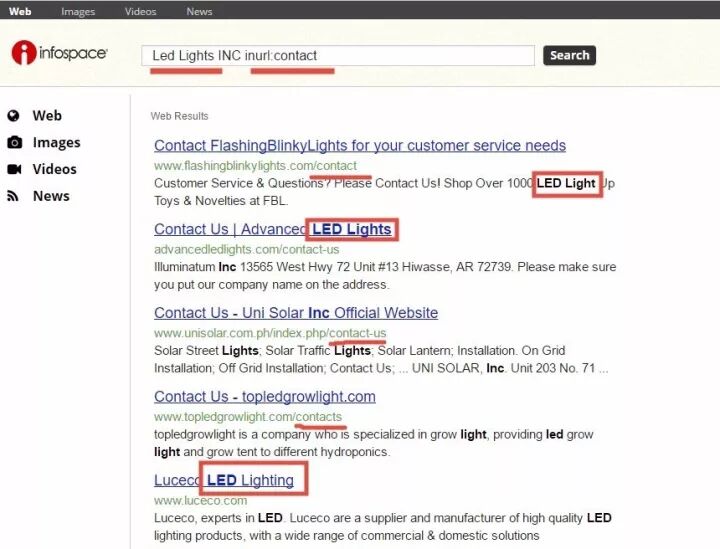This screenshot has height=549, width=720.
Task: Click the video camera icon beside Videos
Action: (x=14, y=169)
